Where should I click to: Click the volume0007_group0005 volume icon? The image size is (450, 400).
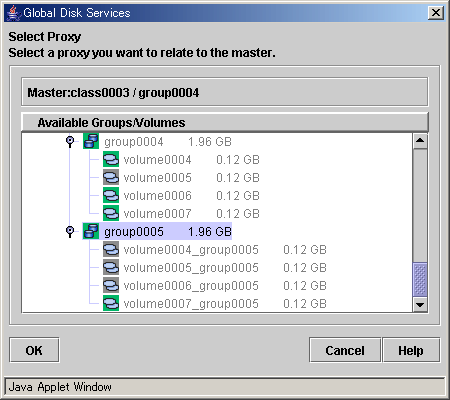(111, 303)
